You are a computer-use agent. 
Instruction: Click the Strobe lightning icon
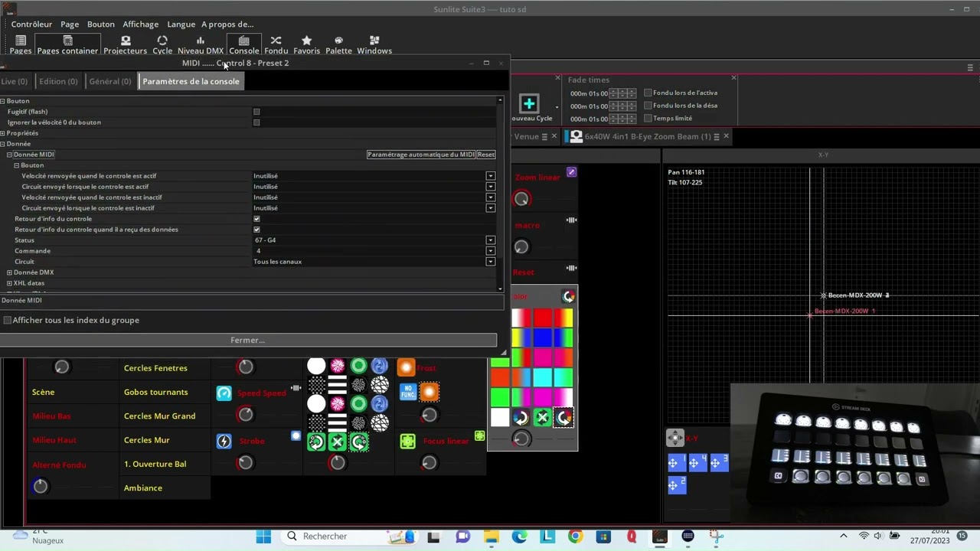pyautogui.click(x=224, y=441)
